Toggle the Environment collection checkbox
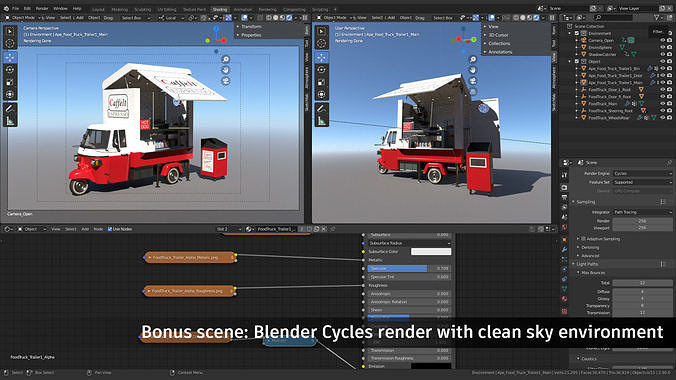Screen dimensions: 676x380 [577, 33]
